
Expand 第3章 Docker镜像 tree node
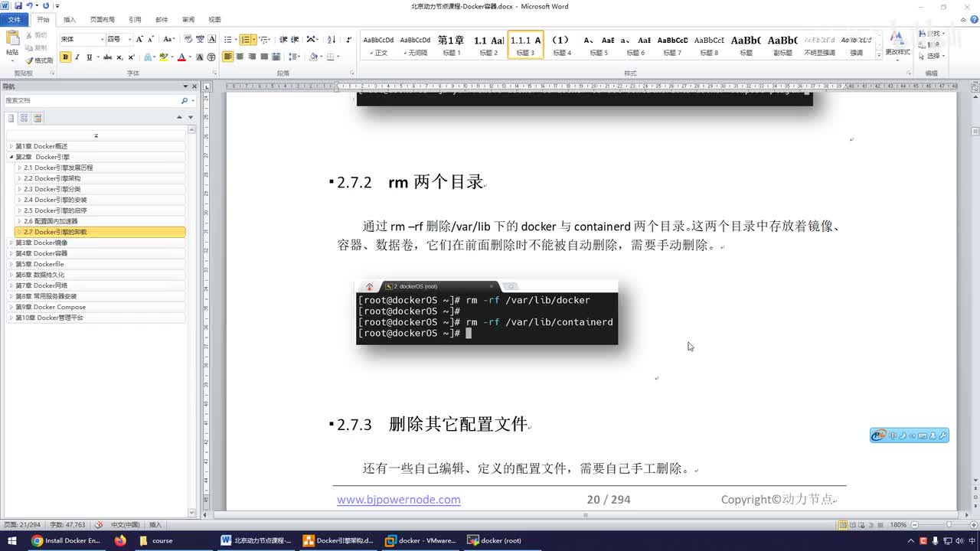[x=11, y=243]
